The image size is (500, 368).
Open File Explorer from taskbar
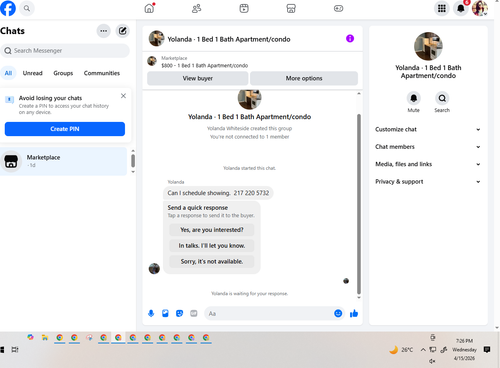(45, 338)
